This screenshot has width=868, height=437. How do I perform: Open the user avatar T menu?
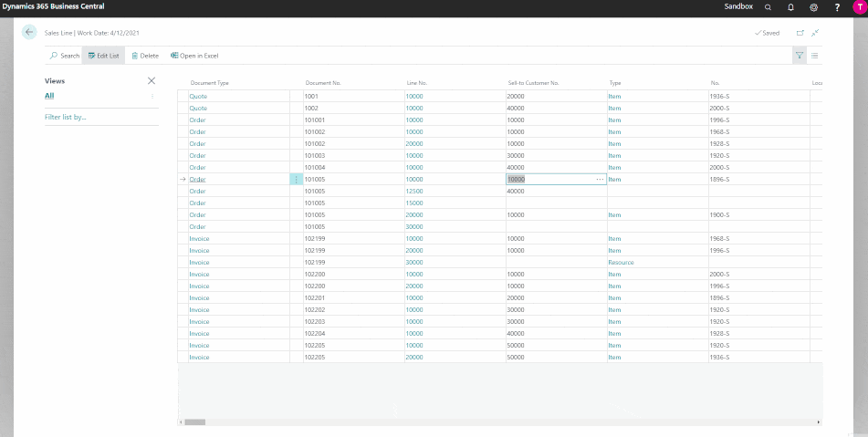[x=859, y=7]
